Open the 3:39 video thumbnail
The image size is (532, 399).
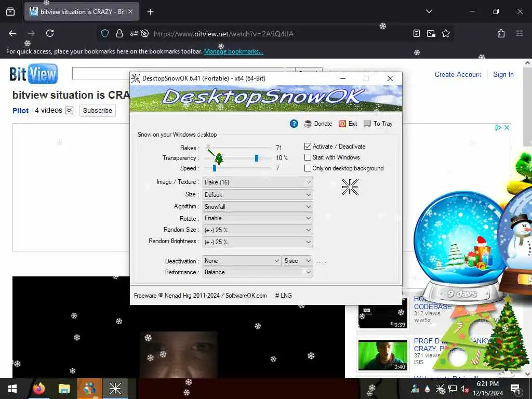(x=383, y=313)
